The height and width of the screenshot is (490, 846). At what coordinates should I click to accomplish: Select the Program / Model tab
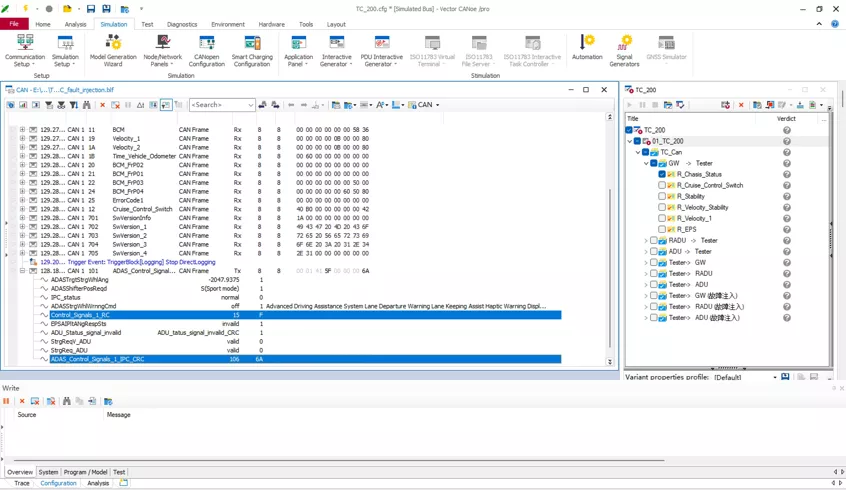point(85,472)
